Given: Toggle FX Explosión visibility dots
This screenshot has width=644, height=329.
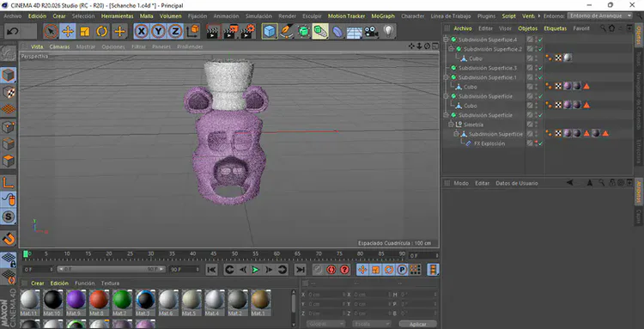Looking at the screenshot, I should [x=536, y=143].
